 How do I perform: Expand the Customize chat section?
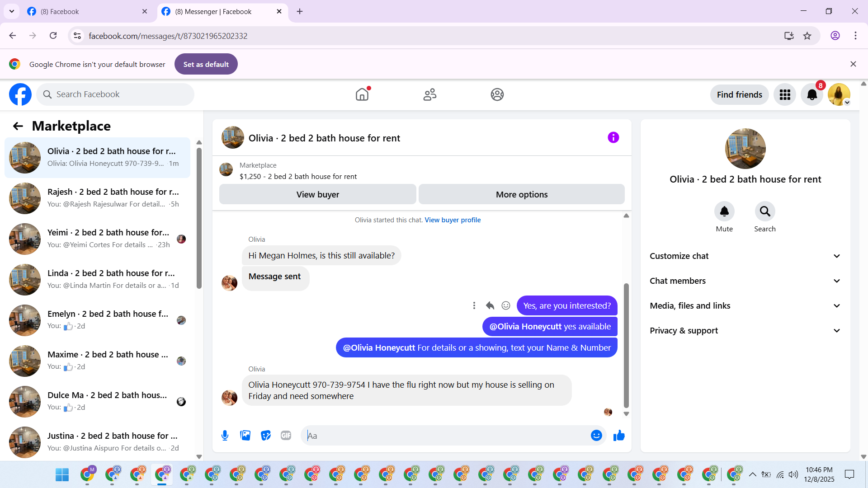745,256
